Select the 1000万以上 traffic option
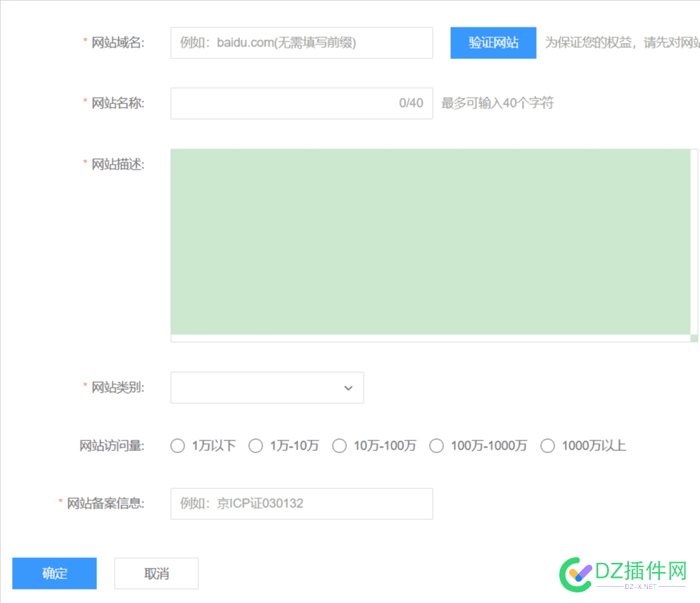 click(548, 445)
